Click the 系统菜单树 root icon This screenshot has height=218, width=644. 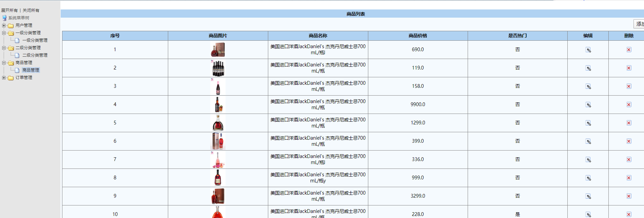point(4,18)
